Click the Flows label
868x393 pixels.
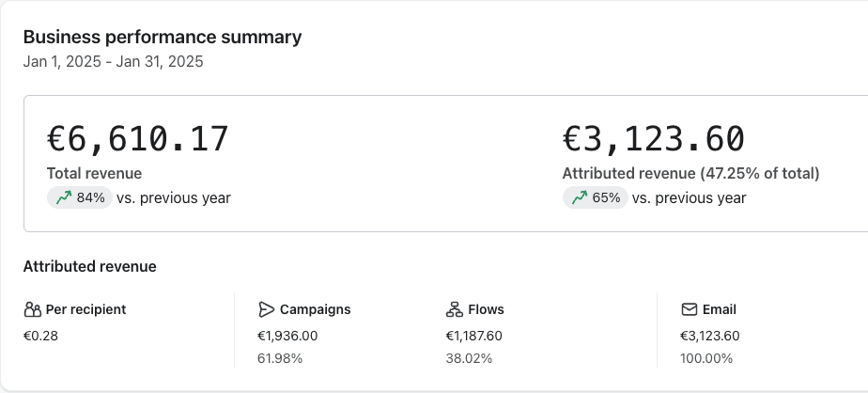486,309
